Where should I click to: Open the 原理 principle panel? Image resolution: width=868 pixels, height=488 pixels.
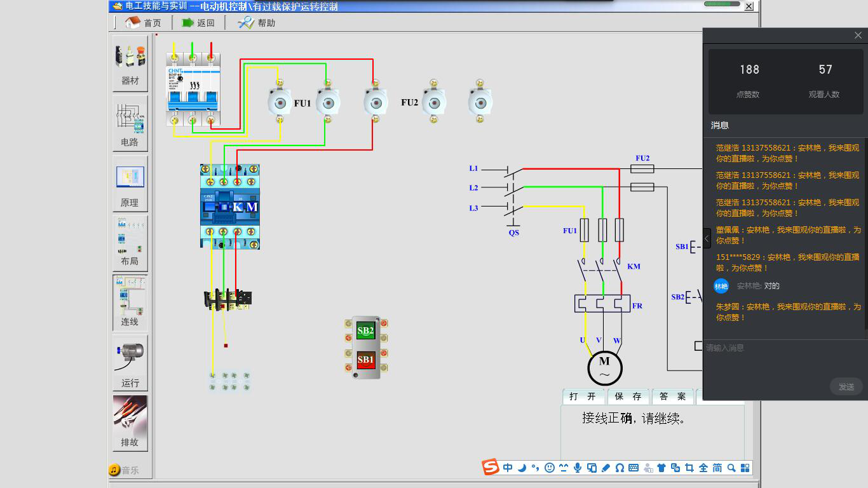tap(130, 184)
